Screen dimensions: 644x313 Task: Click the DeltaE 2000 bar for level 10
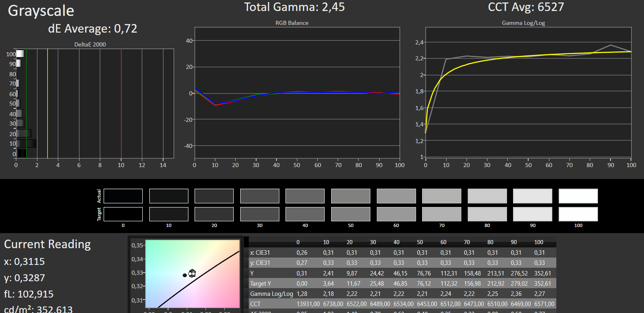pos(26,143)
